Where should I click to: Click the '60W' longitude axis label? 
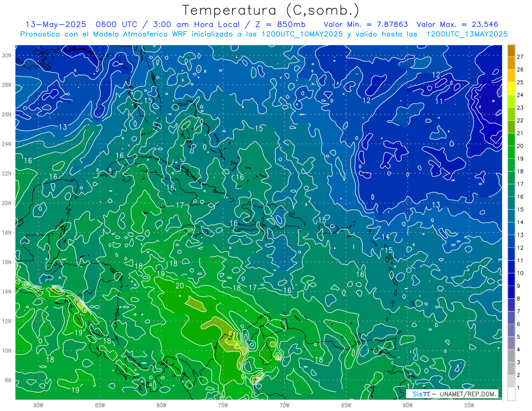coord(408,405)
